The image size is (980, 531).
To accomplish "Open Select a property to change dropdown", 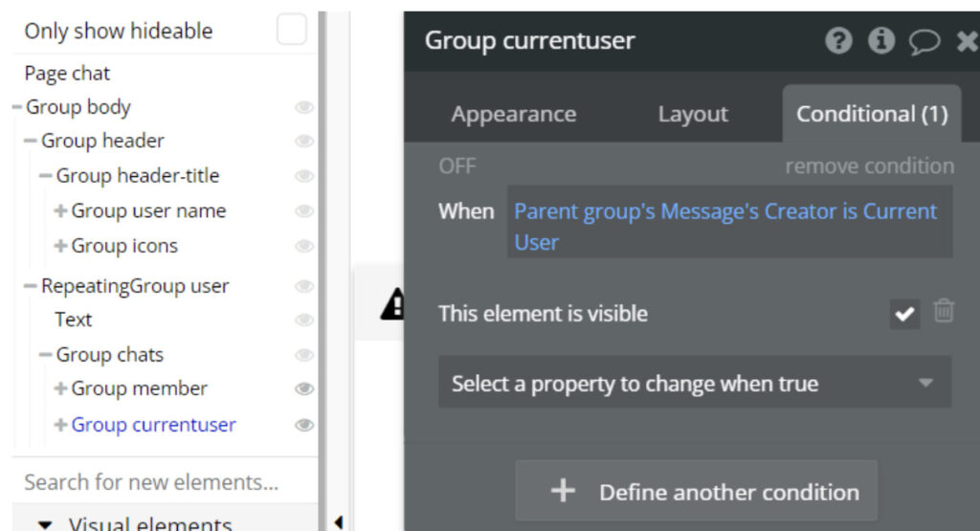I will [695, 383].
